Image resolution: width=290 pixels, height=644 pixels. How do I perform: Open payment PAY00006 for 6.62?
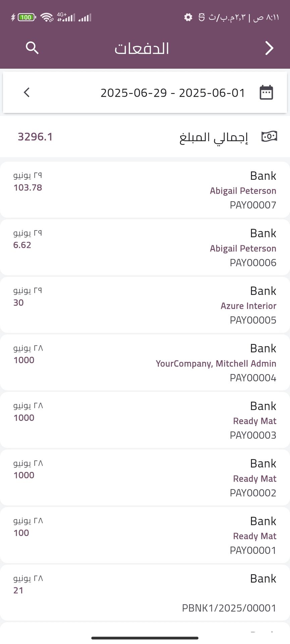[x=145, y=248]
